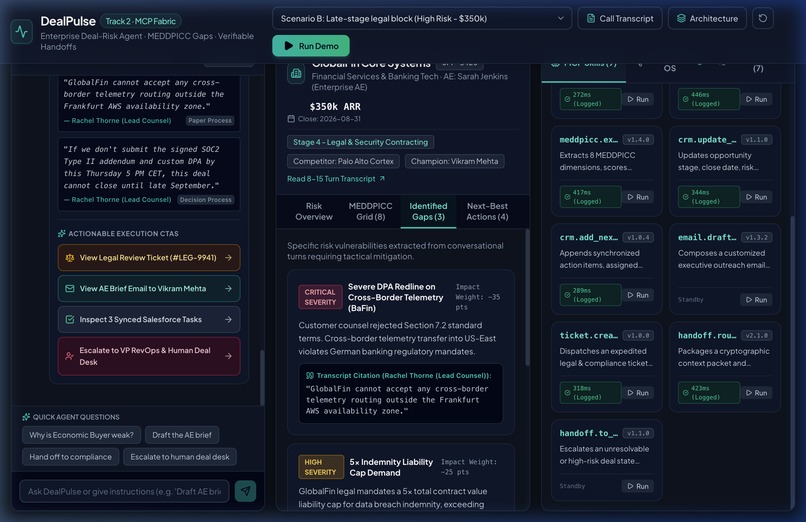806x522 pixels.
Task: Open View Legal Review Ticket #LEG-9941
Action: coord(149,258)
